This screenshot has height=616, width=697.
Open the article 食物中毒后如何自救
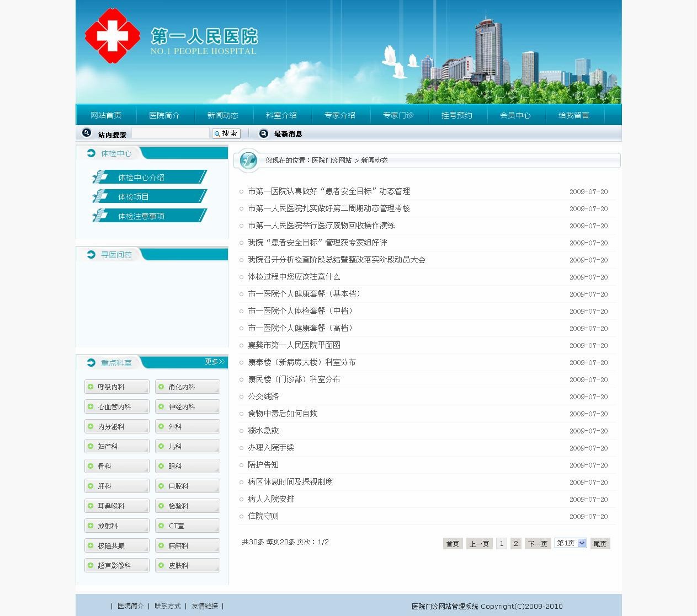(x=283, y=414)
